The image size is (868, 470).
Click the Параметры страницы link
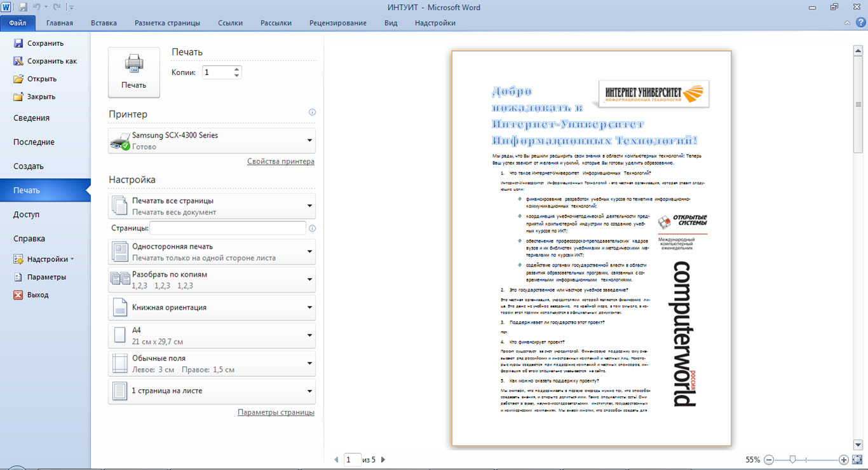point(276,413)
